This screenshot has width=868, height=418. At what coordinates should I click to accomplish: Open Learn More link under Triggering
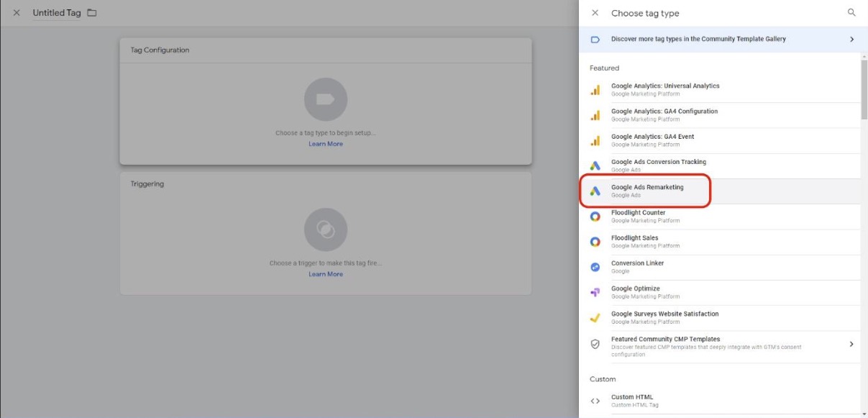coord(326,274)
